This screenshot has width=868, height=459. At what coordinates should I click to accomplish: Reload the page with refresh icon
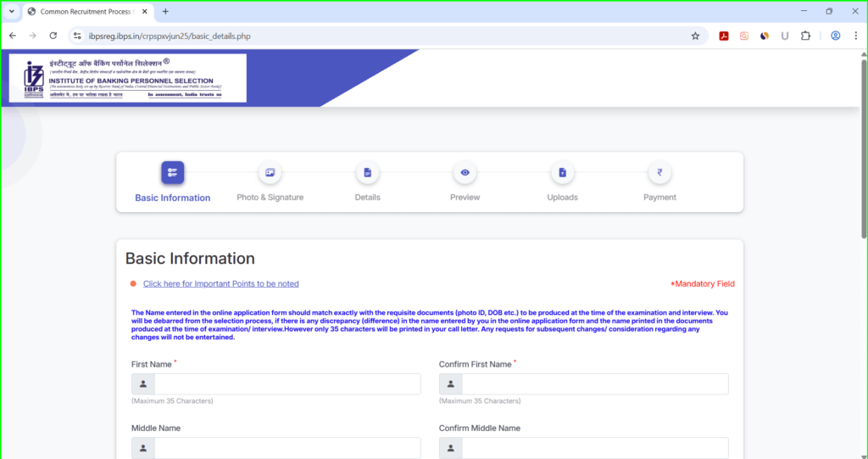(53, 36)
